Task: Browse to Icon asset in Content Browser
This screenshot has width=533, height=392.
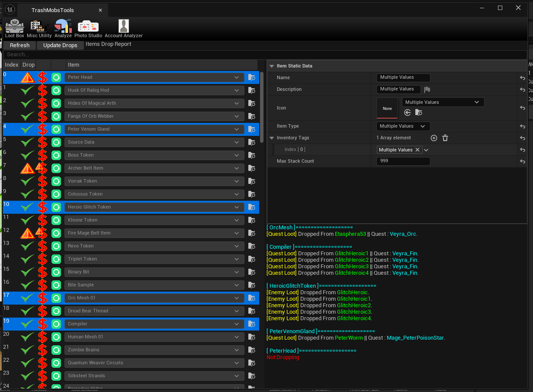Action: point(418,112)
